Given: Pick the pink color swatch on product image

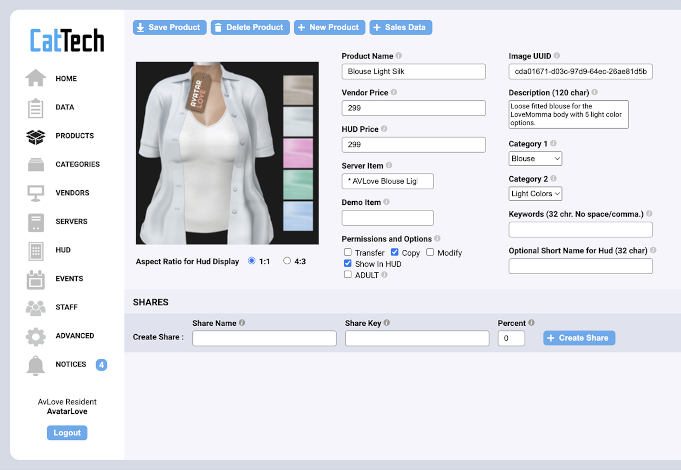Looking at the screenshot, I should coord(298,153).
